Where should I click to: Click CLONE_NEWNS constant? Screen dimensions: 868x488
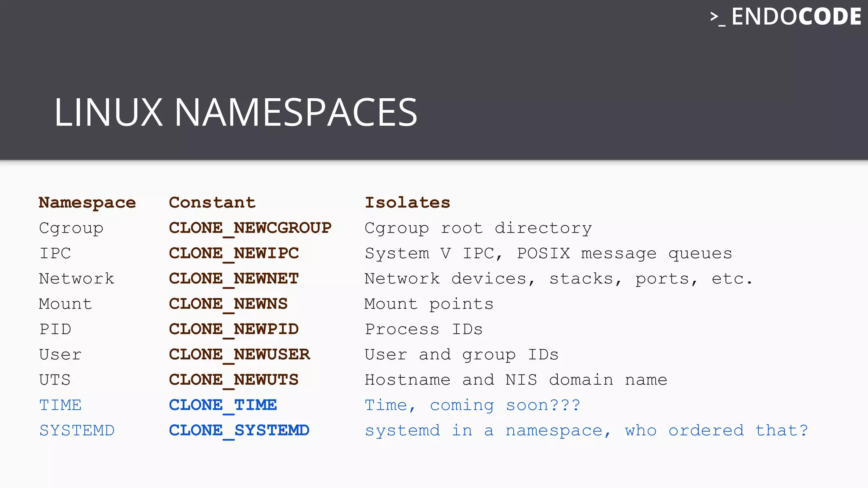tap(228, 305)
